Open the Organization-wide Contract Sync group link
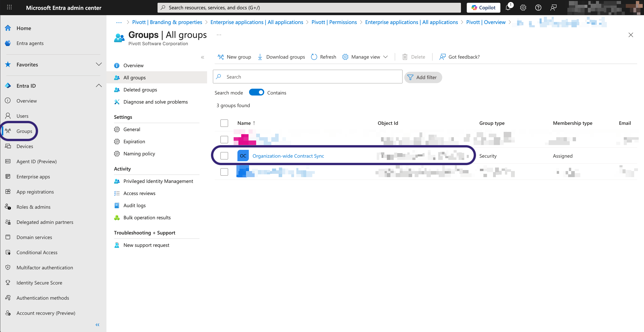The image size is (644, 332). pyautogui.click(x=288, y=156)
